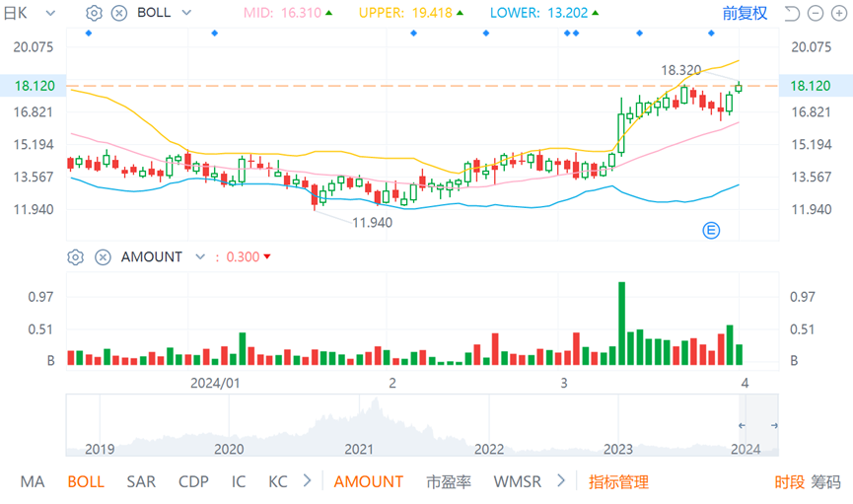This screenshot has width=853, height=504.
Task: Switch main indicator to MA
Action: pos(33,481)
